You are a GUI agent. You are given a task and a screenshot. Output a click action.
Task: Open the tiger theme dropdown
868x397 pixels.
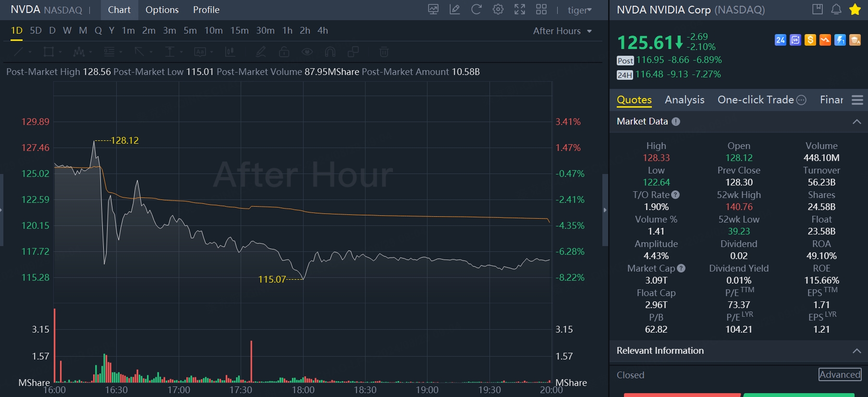tap(580, 10)
